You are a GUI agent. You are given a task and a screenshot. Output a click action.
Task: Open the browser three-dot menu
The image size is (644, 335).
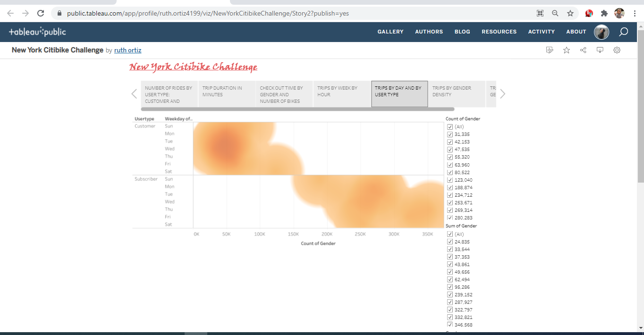pyautogui.click(x=635, y=13)
